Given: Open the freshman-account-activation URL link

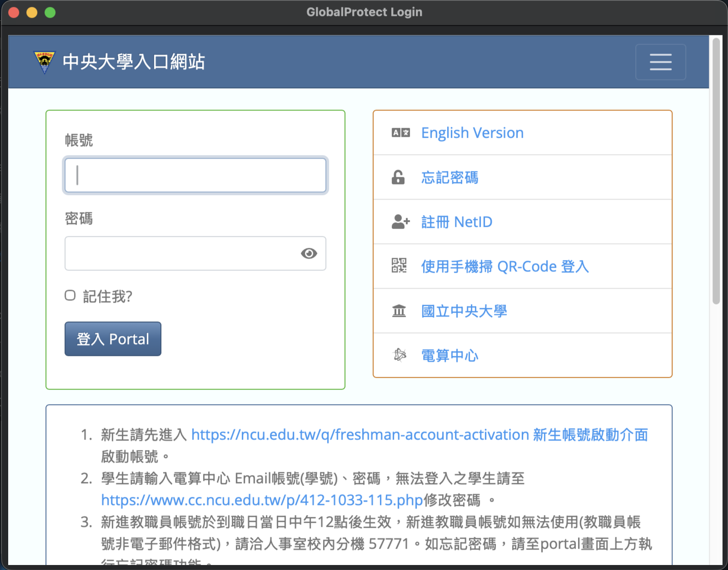Looking at the screenshot, I should (360, 435).
